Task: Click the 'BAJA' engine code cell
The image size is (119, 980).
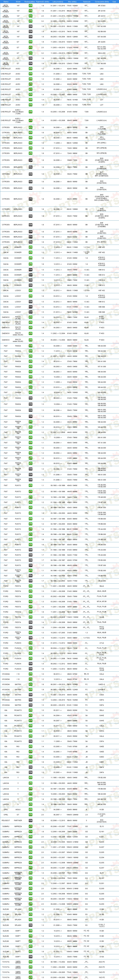Action: point(101,586)
